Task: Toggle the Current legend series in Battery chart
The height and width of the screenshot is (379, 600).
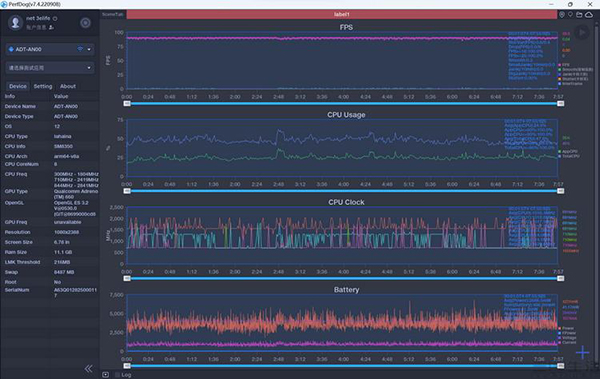Action: click(567, 342)
